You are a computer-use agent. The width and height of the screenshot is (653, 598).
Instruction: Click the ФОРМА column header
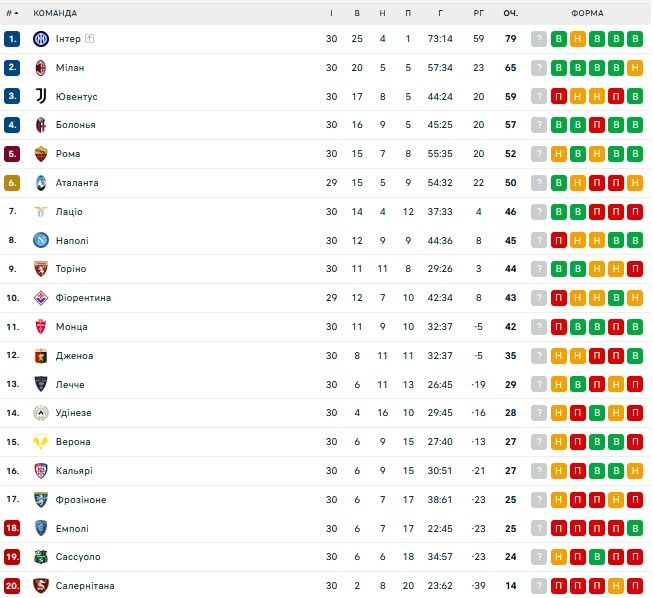tap(587, 13)
